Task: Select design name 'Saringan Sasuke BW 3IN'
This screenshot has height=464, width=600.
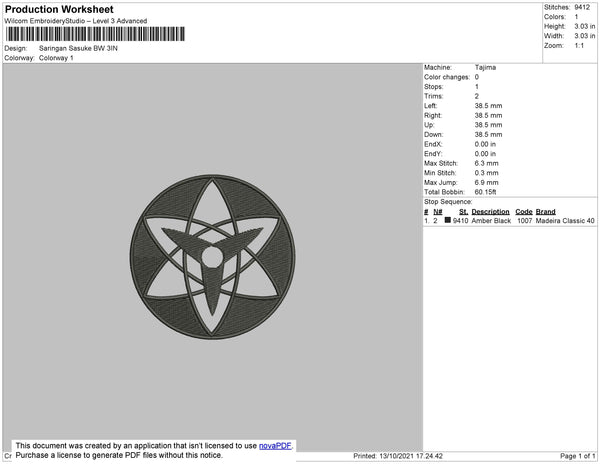Action: (x=78, y=48)
